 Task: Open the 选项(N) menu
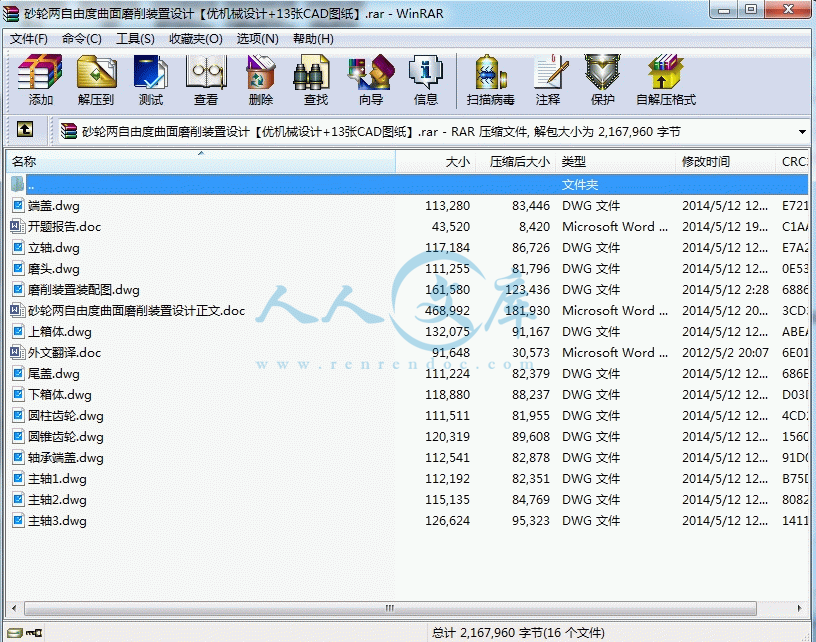point(258,39)
